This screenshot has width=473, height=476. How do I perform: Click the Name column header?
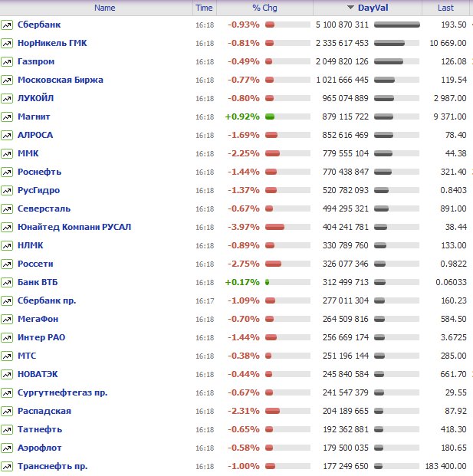click(104, 8)
